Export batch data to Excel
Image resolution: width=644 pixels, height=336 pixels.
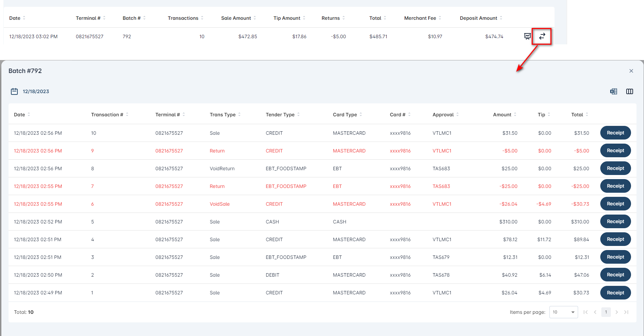pyautogui.click(x=614, y=91)
